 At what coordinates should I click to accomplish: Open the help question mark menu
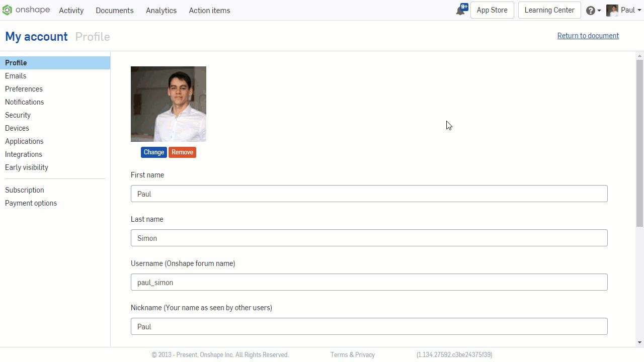[591, 11]
